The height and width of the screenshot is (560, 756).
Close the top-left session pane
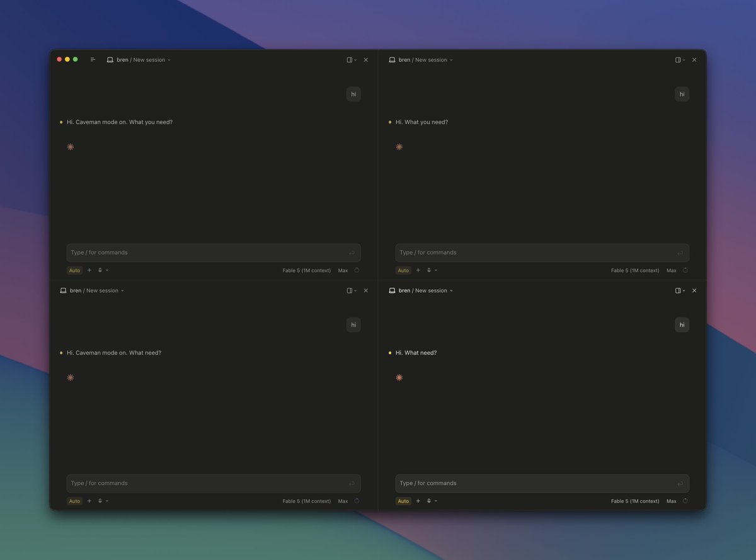pos(365,60)
